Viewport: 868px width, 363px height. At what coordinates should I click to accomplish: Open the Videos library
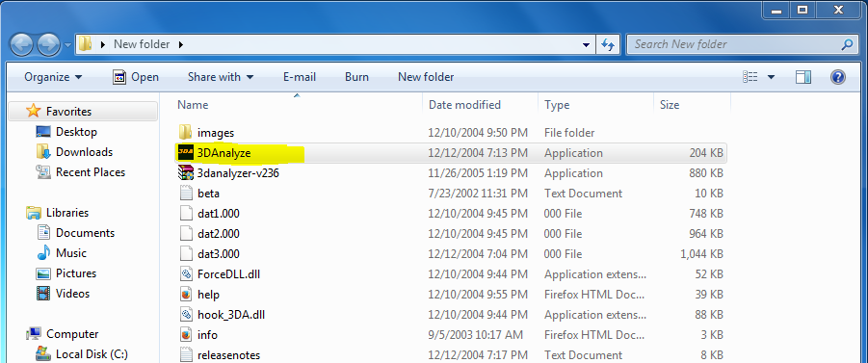coord(72,294)
